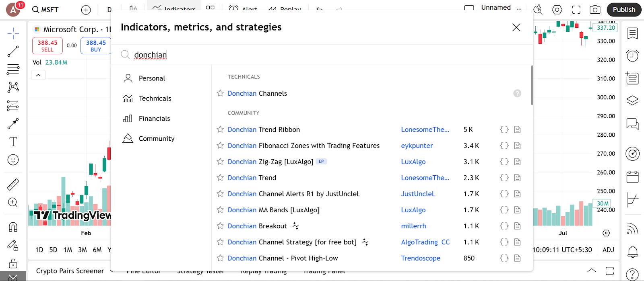
Task: Favorite Donchian Zig-Zag [LuxAlgo] star
Action: coord(220,162)
